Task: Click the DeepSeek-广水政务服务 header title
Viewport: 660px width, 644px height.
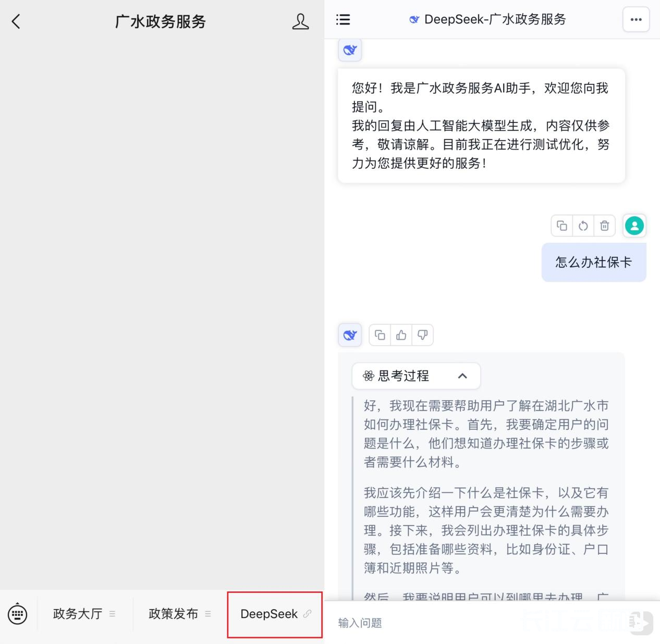Action: click(488, 20)
